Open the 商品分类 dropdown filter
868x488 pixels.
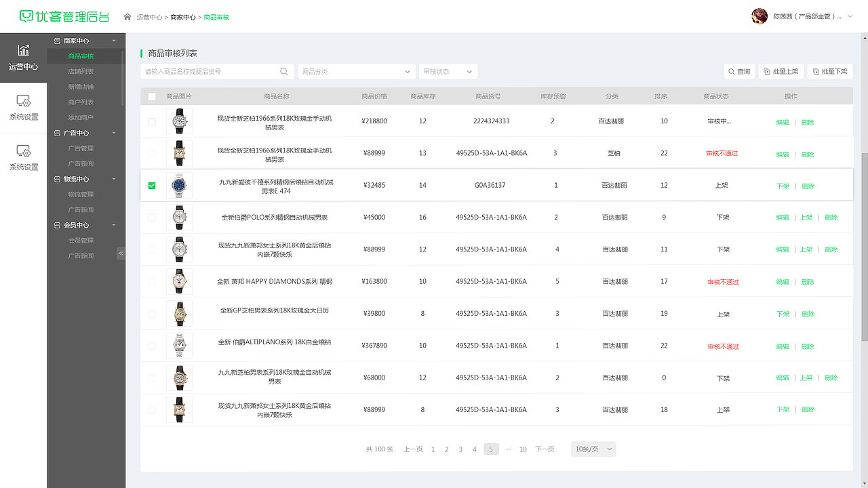click(x=357, y=71)
